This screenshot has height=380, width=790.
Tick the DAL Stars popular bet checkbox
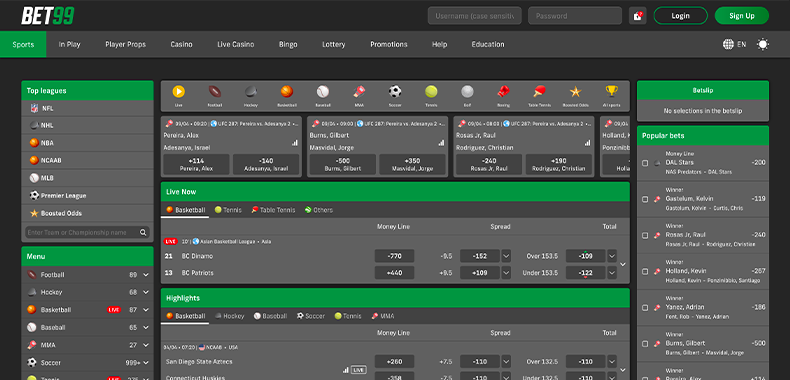click(645, 163)
